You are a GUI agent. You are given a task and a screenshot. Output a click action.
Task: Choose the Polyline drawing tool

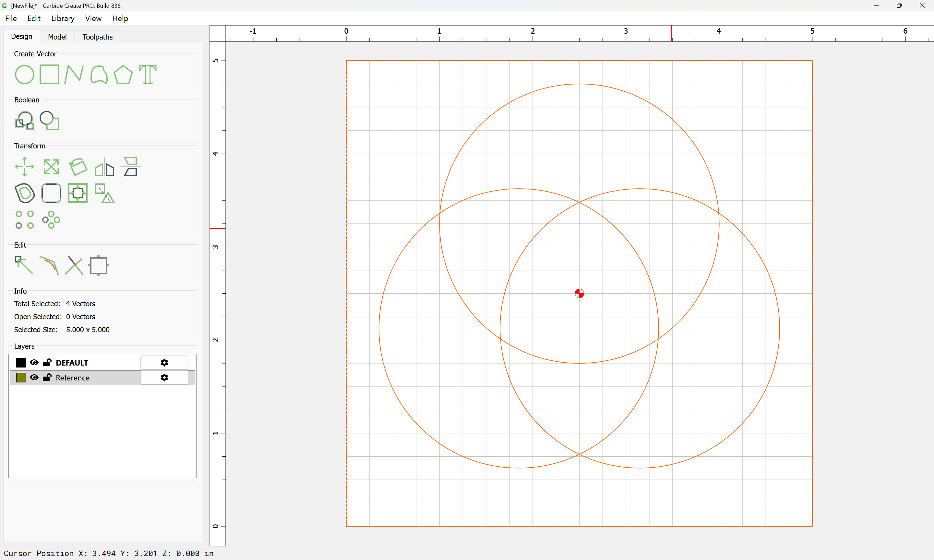click(x=74, y=74)
